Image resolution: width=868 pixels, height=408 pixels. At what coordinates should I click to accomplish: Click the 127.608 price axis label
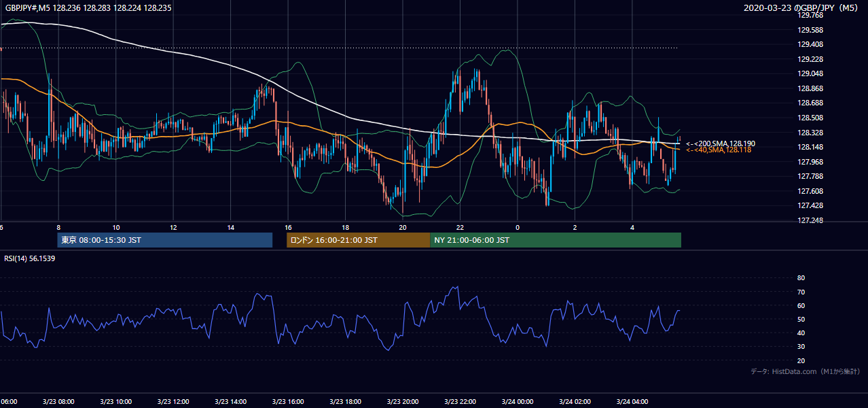pos(810,191)
